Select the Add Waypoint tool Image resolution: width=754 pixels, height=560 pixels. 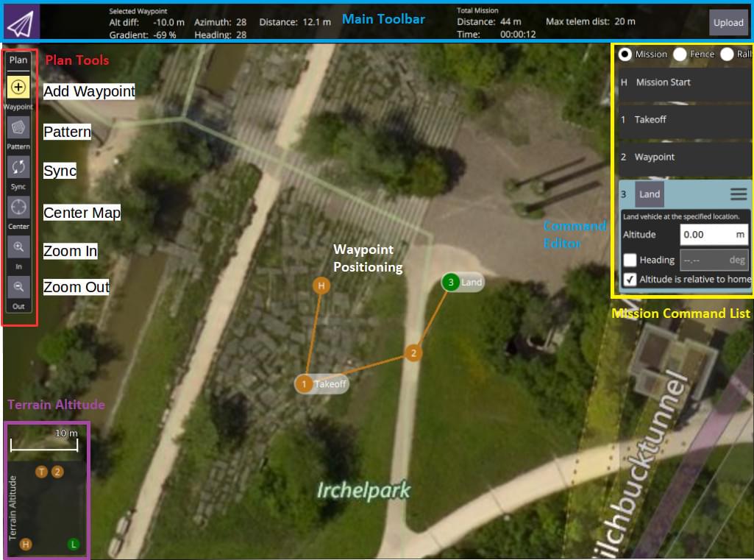click(18, 88)
